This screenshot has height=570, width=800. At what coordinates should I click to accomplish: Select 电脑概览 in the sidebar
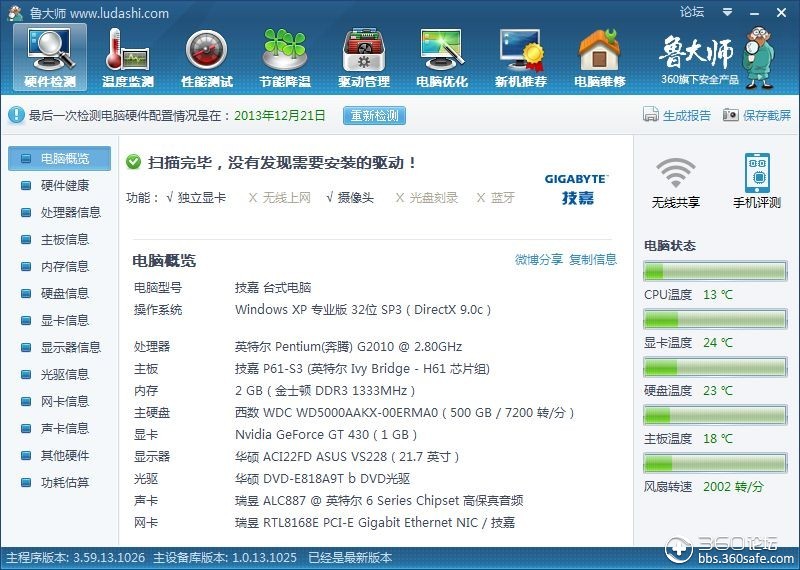59,158
